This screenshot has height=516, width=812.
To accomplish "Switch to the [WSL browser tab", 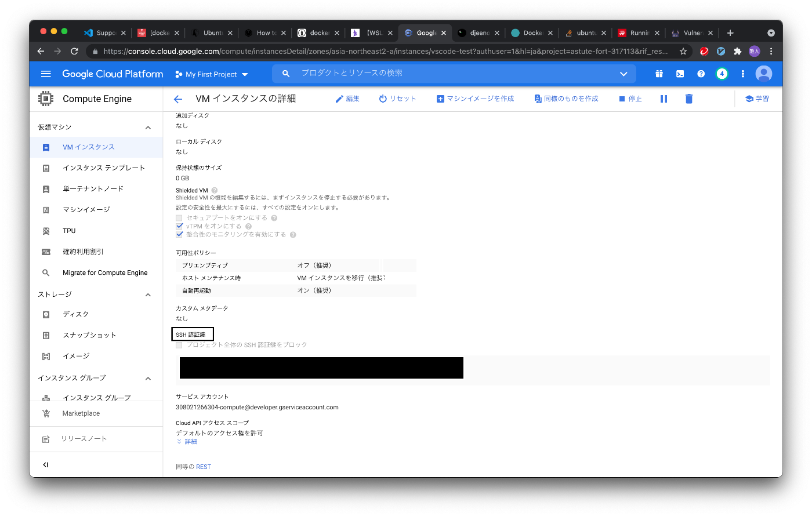I will 371,33.
